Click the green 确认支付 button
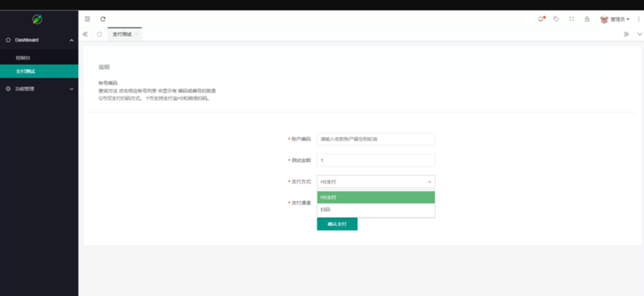 tap(337, 224)
